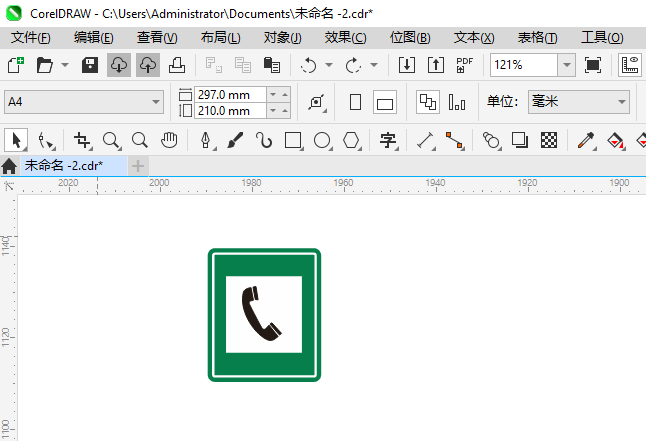Select the Interactive fill bucket tool
The height and width of the screenshot is (441, 646).
(x=616, y=140)
